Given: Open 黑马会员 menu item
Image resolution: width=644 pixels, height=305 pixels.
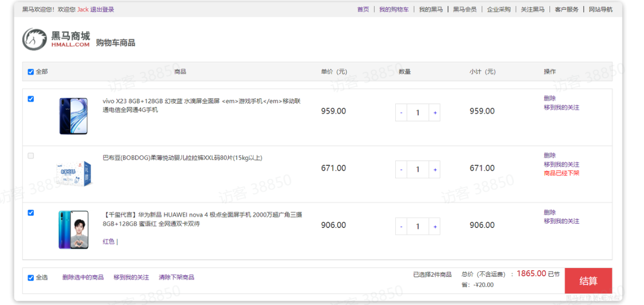Looking at the screenshot, I should [x=465, y=9].
